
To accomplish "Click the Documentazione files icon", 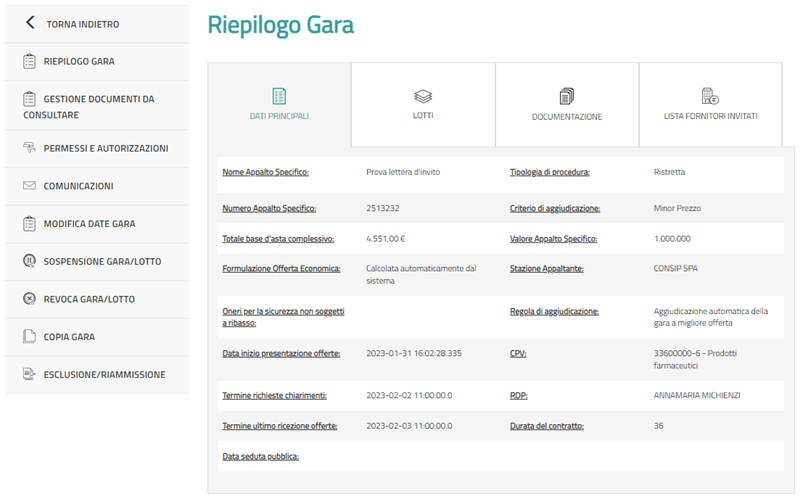I will (x=566, y=97).
